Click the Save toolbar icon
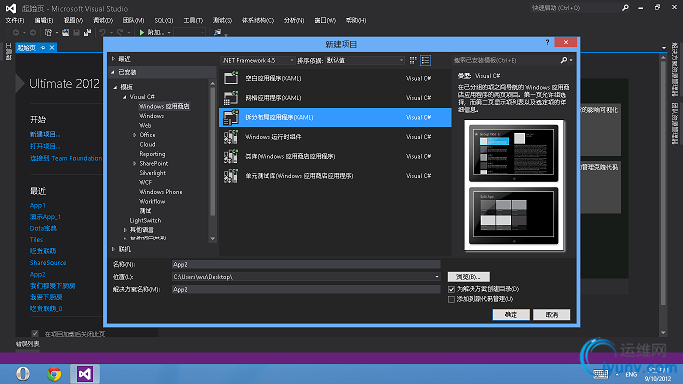This screenshot has height=384, width=683. click(77, 32)
